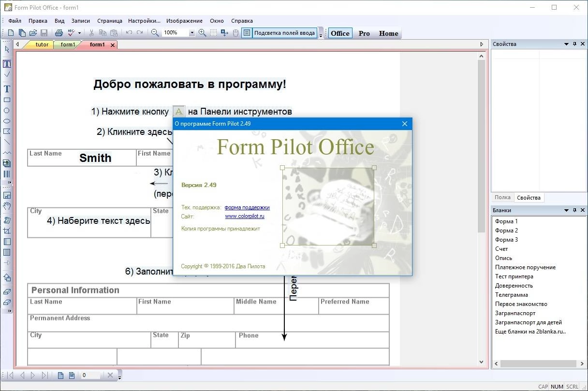Image resolution: width=588 pixels, height=391 pixels.
Task: Open bottom toolbar overflow arrow
Action: tap(120, 376)
